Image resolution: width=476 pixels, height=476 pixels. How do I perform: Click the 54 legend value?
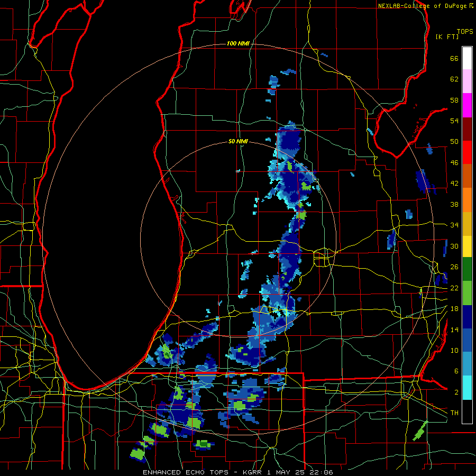(x=454, y=121)
